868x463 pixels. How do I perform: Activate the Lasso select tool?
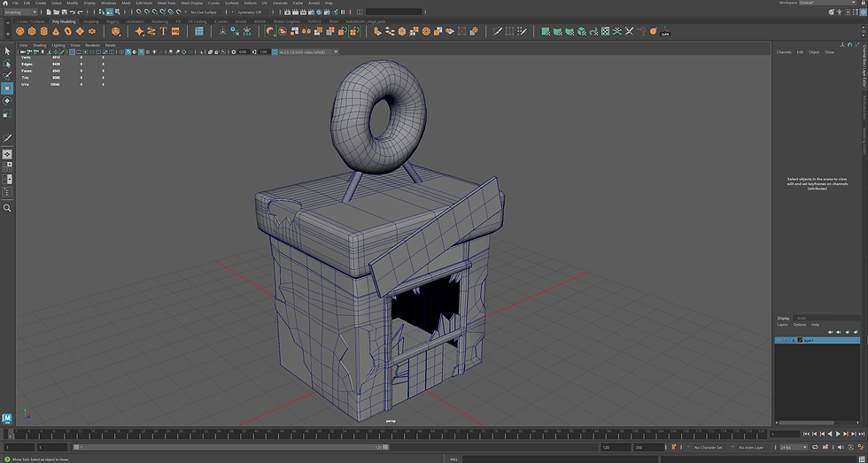point(7,63)
